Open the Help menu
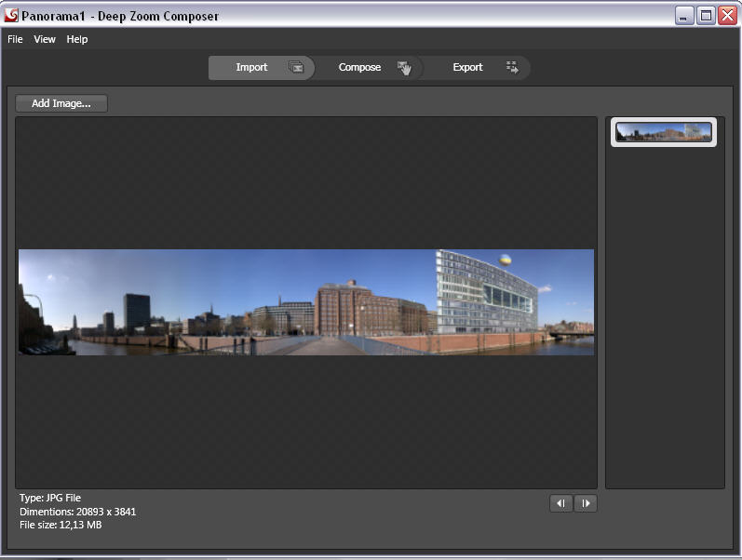742x560 pixels. tap(77, 39)
